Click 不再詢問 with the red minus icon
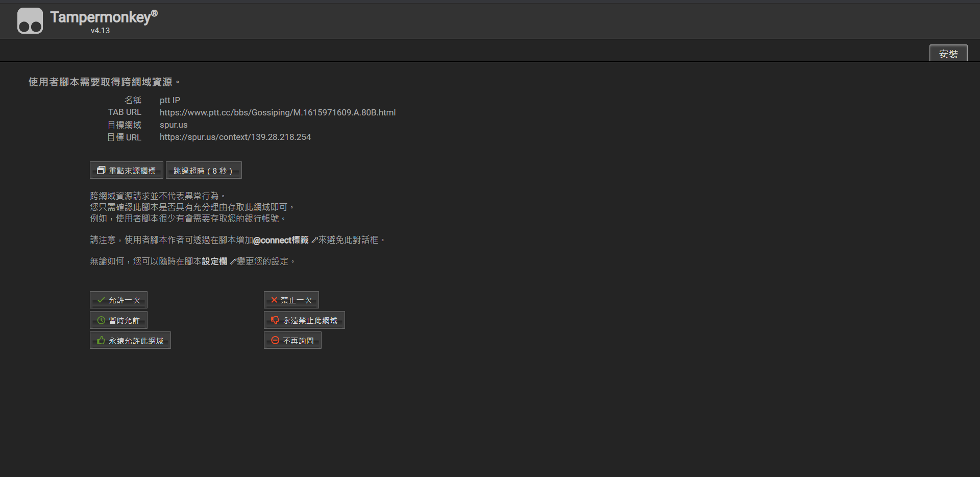The width and height of the screenshot is (980, 477). pyautogui.click(x=292, y=341)
